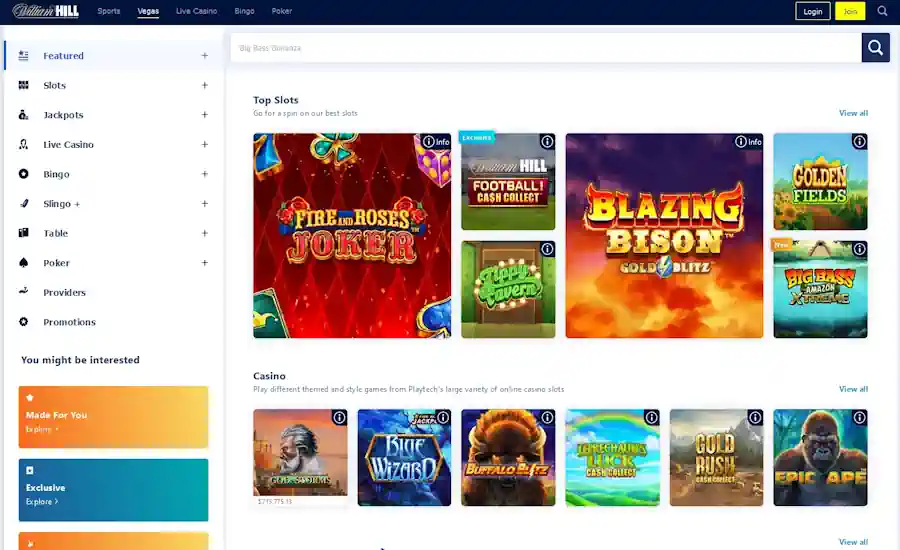Click the blue search submit button
Image resolution: width=900 pixels, height=550 pixels.
875,48
